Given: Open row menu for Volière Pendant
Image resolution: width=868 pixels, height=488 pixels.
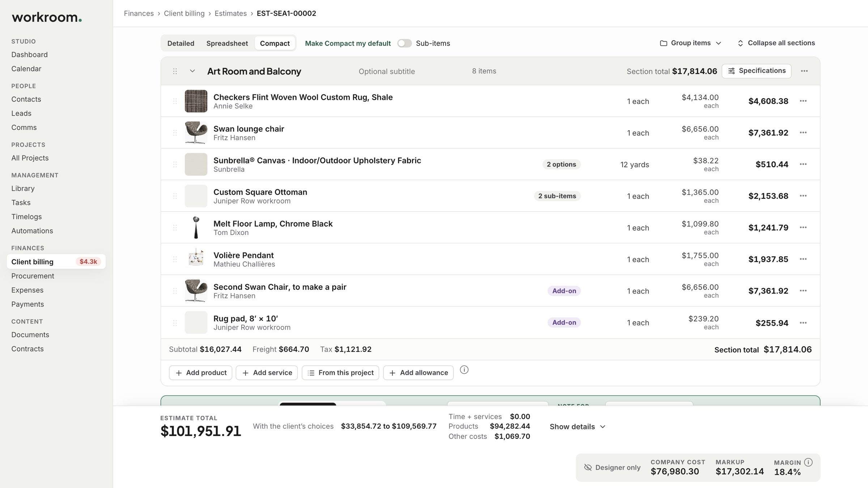Looking at the screenshot, I should tap(803, 259).
